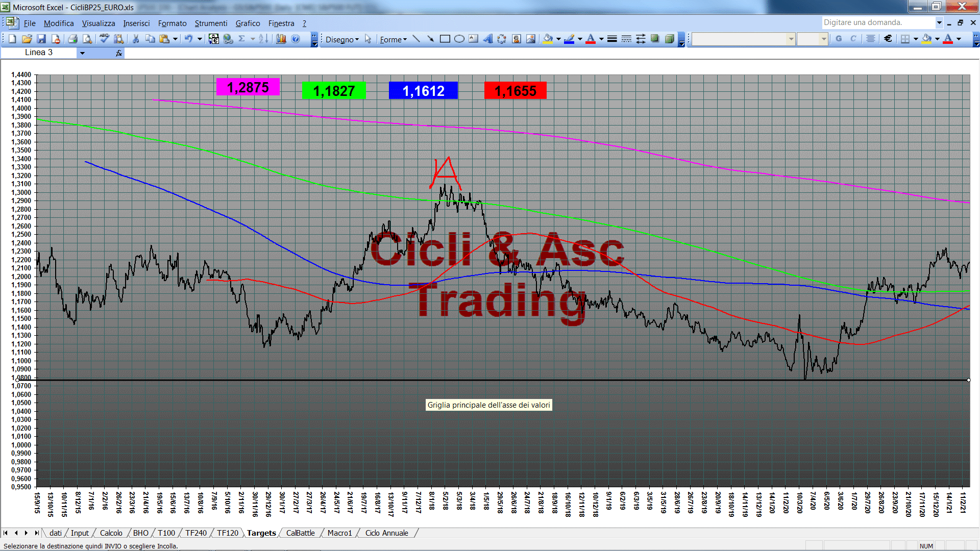Insert hyperlink with the globe icon

(x=228, y=39)
